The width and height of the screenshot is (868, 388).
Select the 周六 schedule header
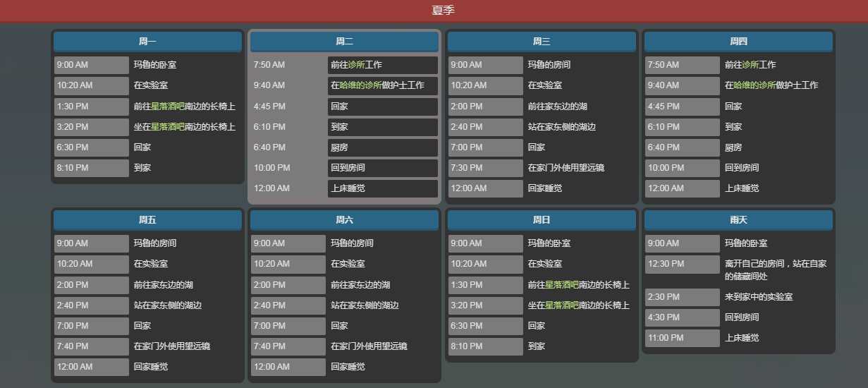(x=344, y=220)
